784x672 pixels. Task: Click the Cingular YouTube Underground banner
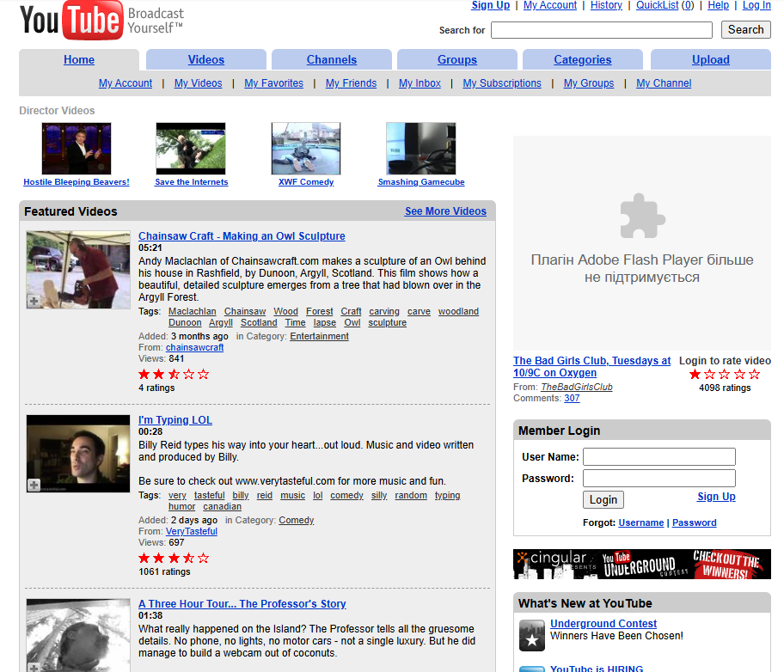click(642, 564)
